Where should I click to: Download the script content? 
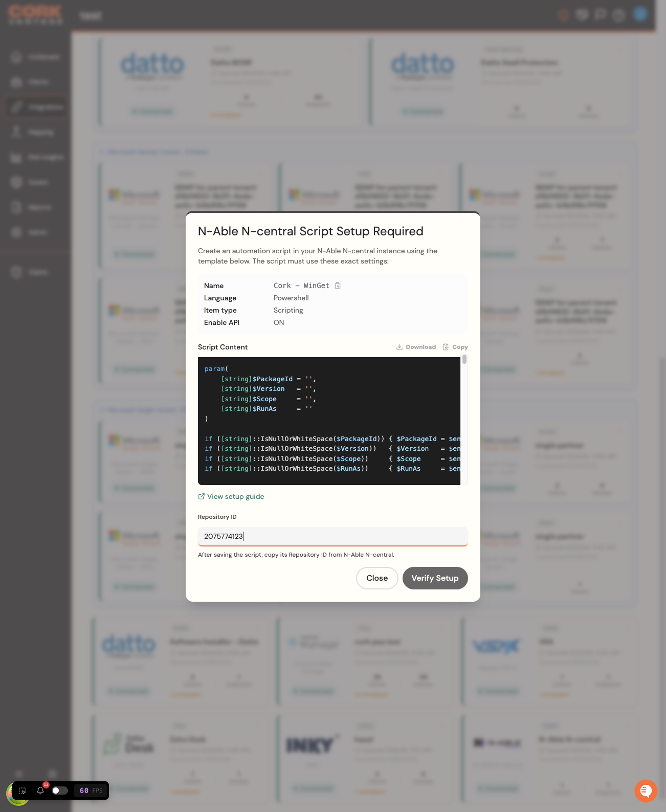416,347
